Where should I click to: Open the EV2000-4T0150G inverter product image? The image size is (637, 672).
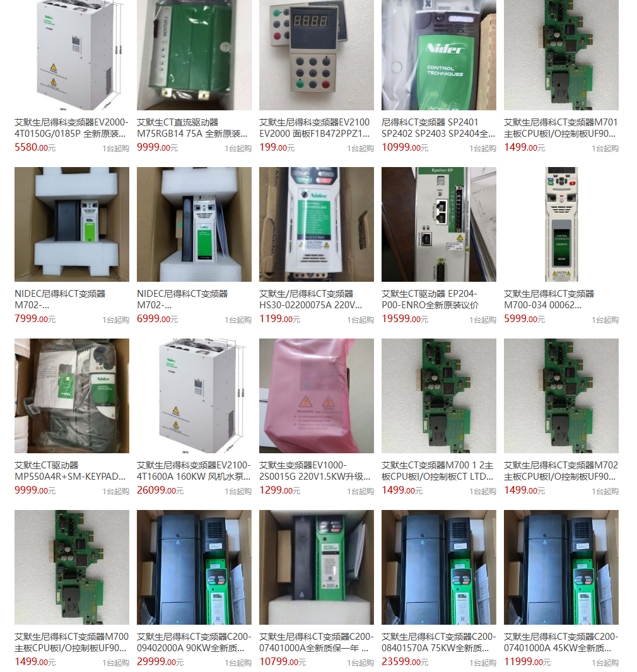coord(72,55)
